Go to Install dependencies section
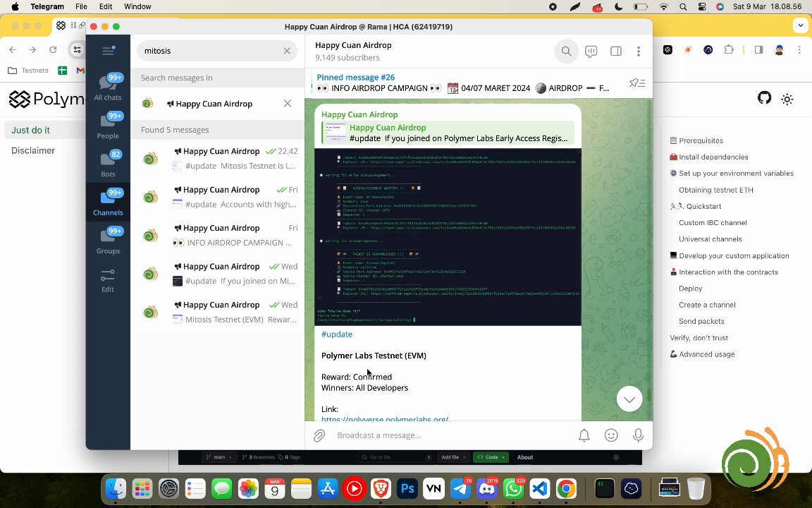 [709, 157]
